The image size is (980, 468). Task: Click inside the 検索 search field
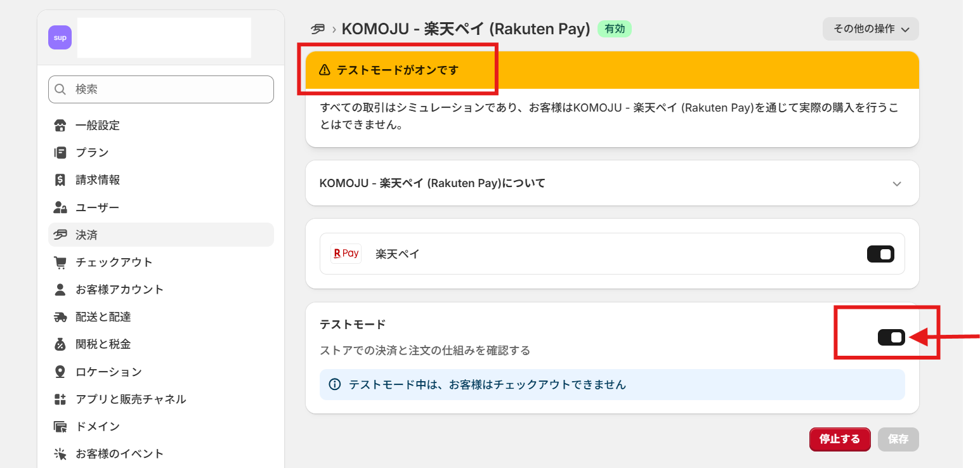(160, 89)
